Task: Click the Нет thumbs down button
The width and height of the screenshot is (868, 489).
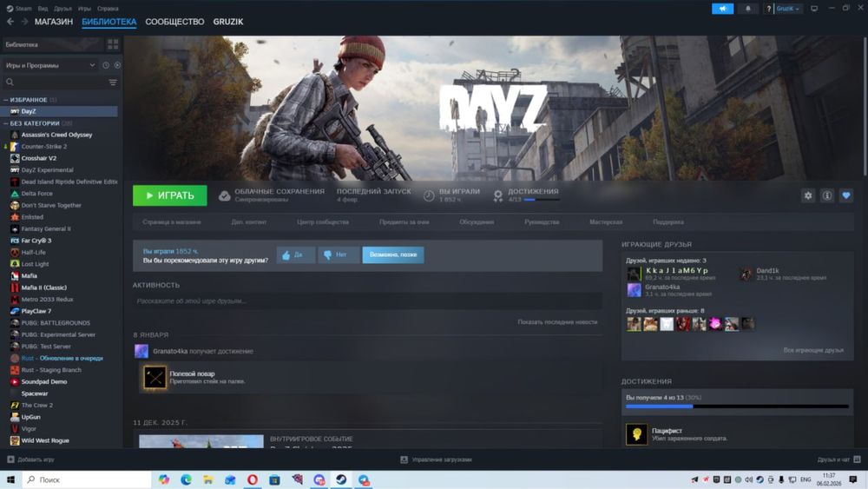Action: [x=339, y=254]
